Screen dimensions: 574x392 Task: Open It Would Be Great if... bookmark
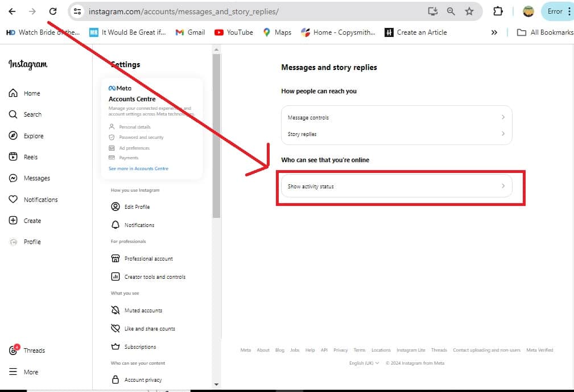(128, 32)
